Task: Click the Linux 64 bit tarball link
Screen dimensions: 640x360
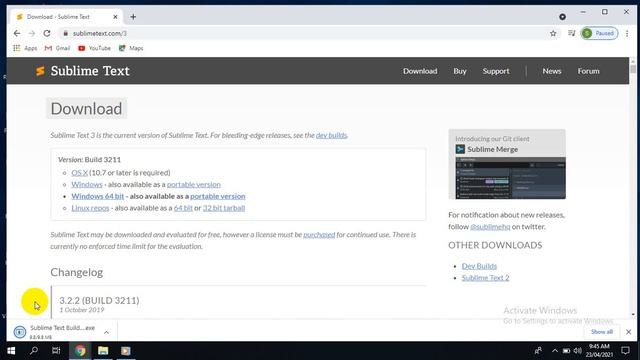Action: 183,208
